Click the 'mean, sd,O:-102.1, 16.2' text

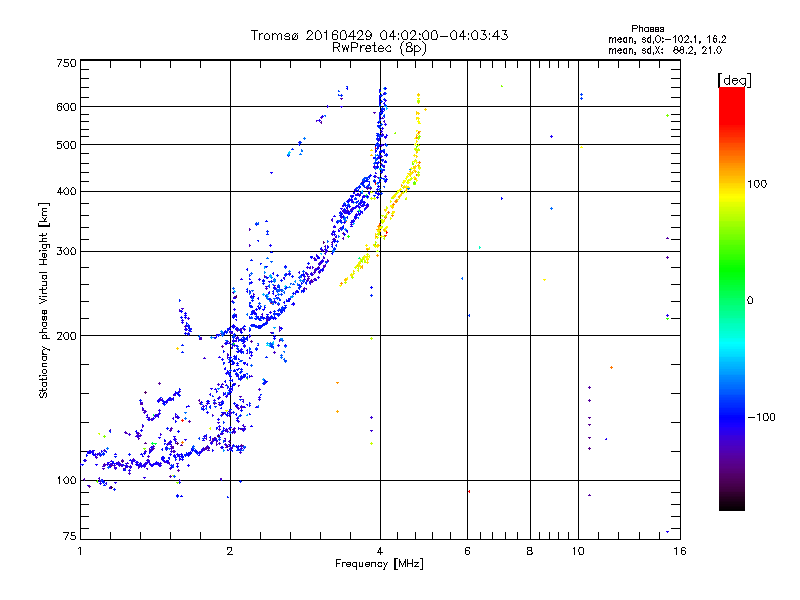(x=667, y=39)
